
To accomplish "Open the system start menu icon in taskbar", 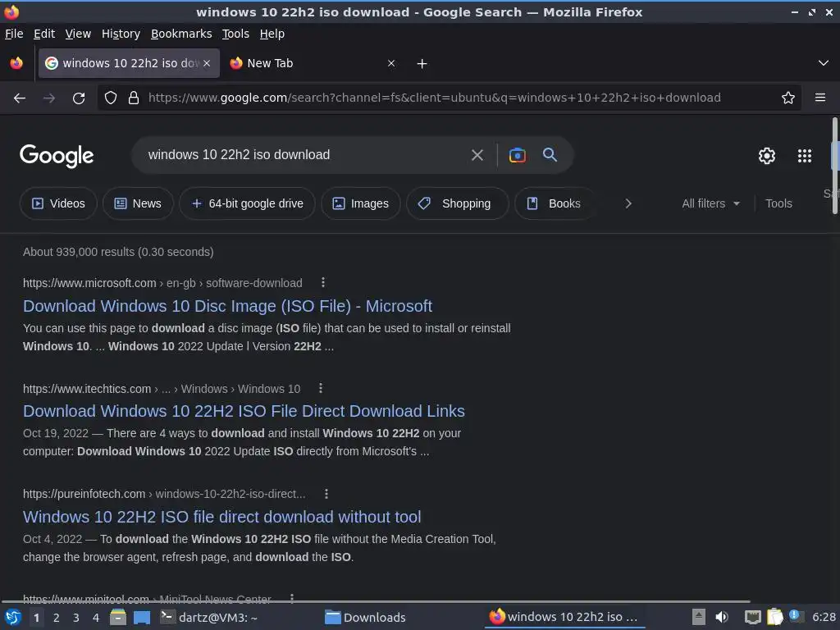I will pyautogui.click(x=13, y=617).
